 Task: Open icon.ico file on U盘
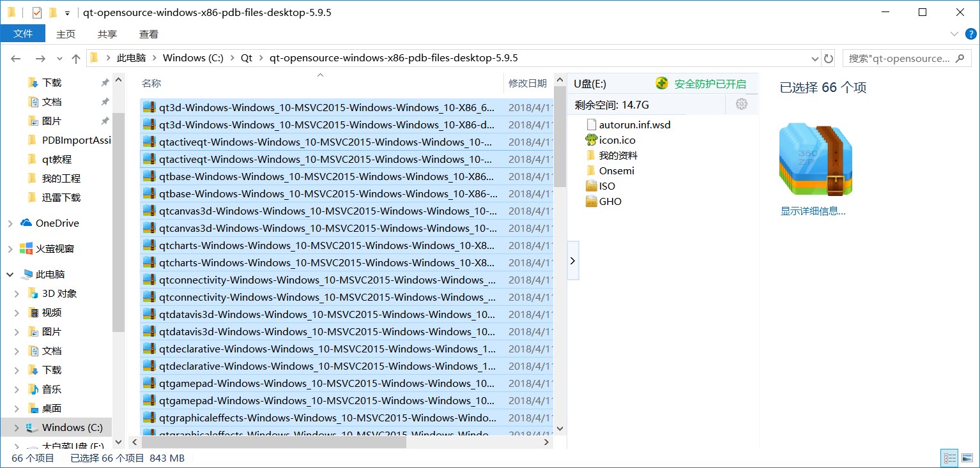tap(610, 140)
